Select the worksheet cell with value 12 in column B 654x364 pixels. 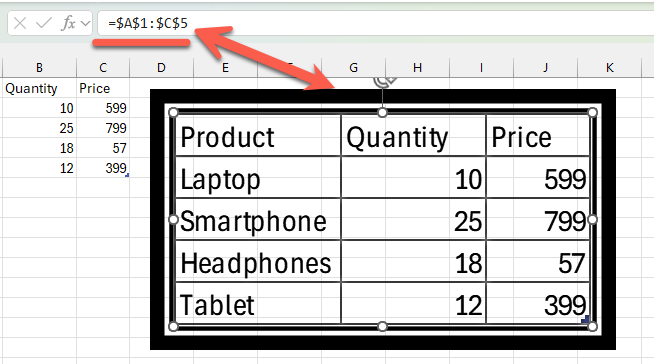pyautogui.click(x=39, y=168)
